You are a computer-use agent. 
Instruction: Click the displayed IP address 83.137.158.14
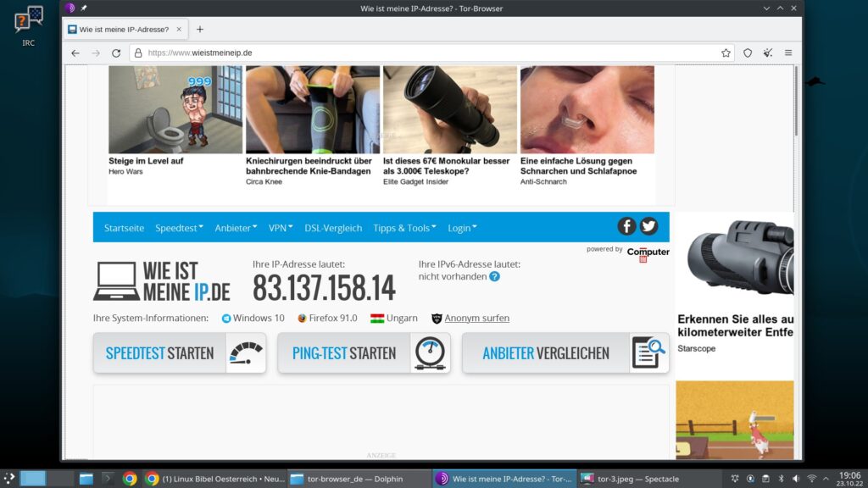point(324,288)
